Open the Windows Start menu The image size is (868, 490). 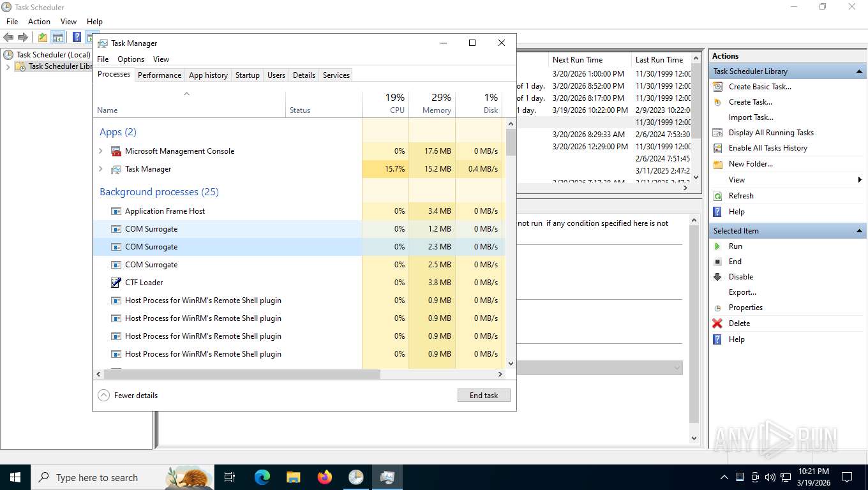[x=15, y=477]
